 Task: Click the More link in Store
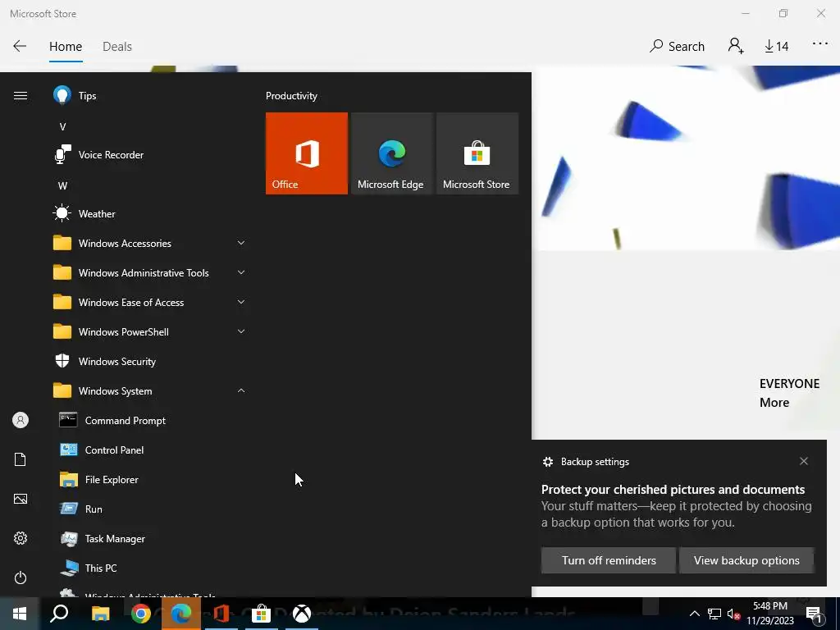pyautogui.click(x=774, y=402)
